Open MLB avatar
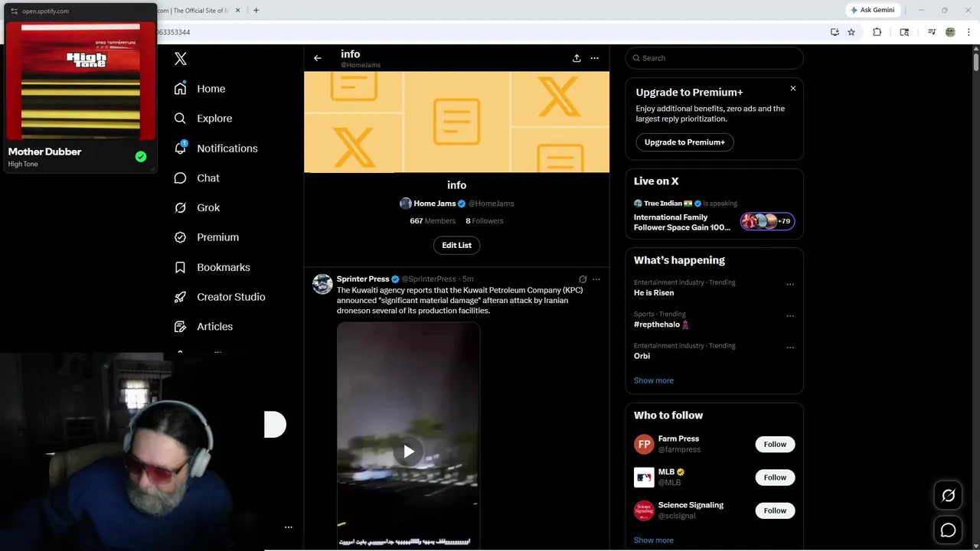Viewport: 980px width, 551px height. point(644,478)
